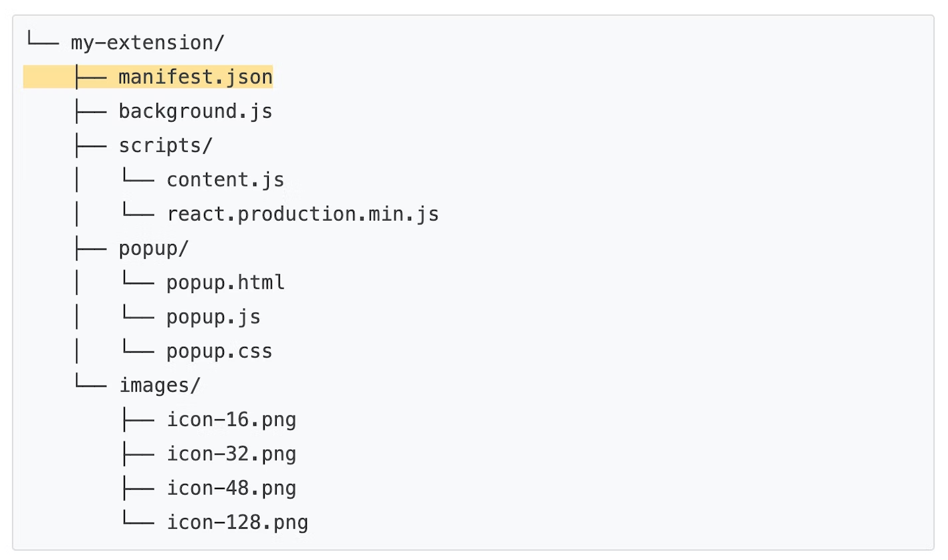Click icon-16.png in images folder

[x=231, y=420]
